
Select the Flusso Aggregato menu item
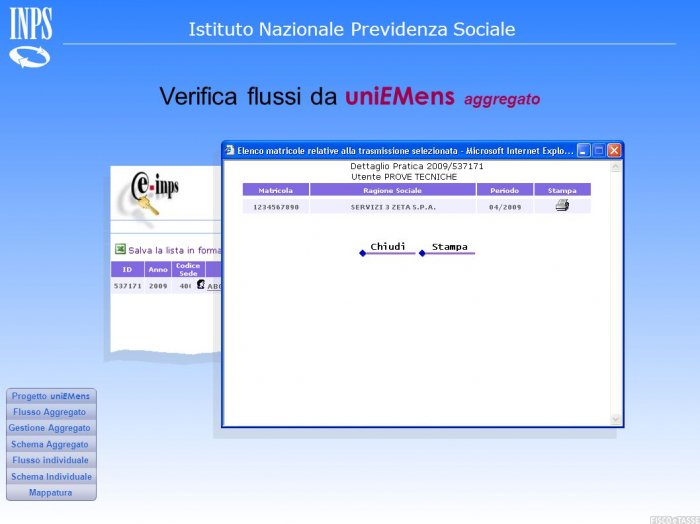(x=50, y=412)
